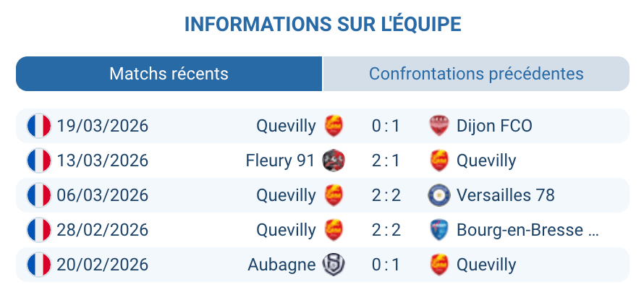Click the Dijon FCO club crest
Image resolution: width=644 pixels, height=295 pixels.
click(438, 126)
